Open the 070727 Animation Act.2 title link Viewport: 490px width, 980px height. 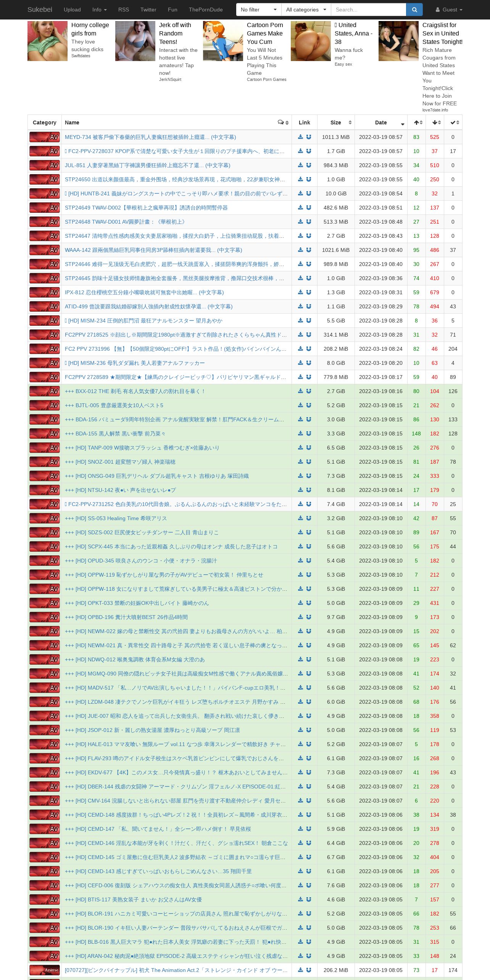[x=176, y=970]
